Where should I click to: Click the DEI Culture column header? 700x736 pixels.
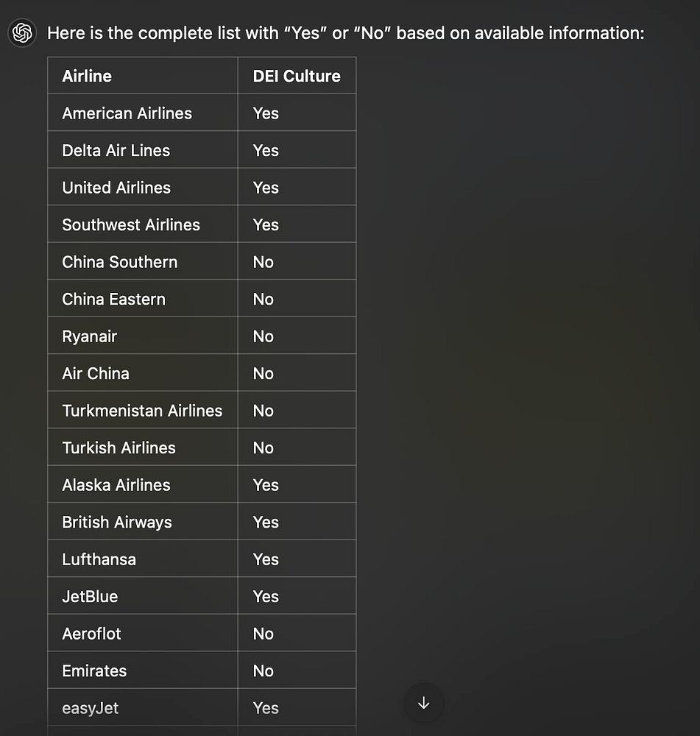[297, 76]
